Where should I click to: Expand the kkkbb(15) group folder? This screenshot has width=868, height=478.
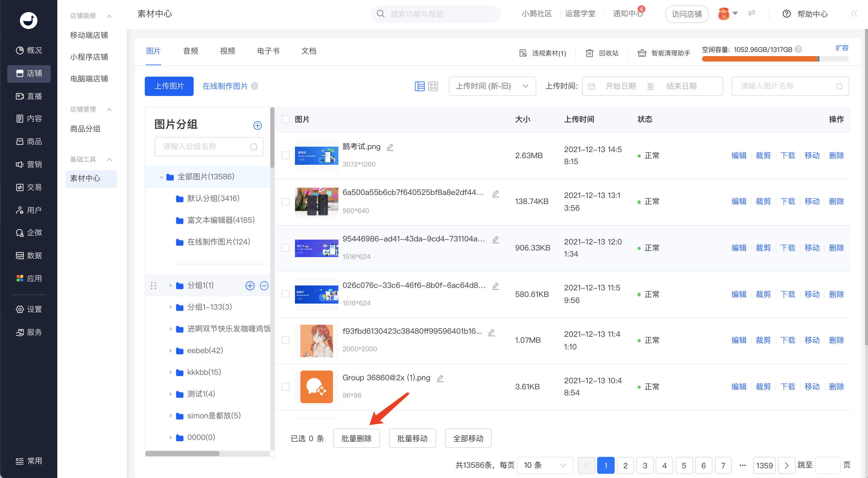point(170,372)
